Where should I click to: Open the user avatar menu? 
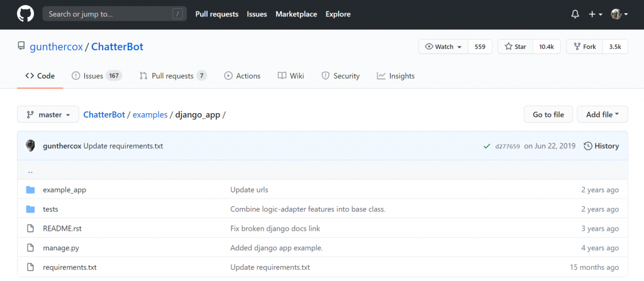pyautogui.click(x=619, y=14)
